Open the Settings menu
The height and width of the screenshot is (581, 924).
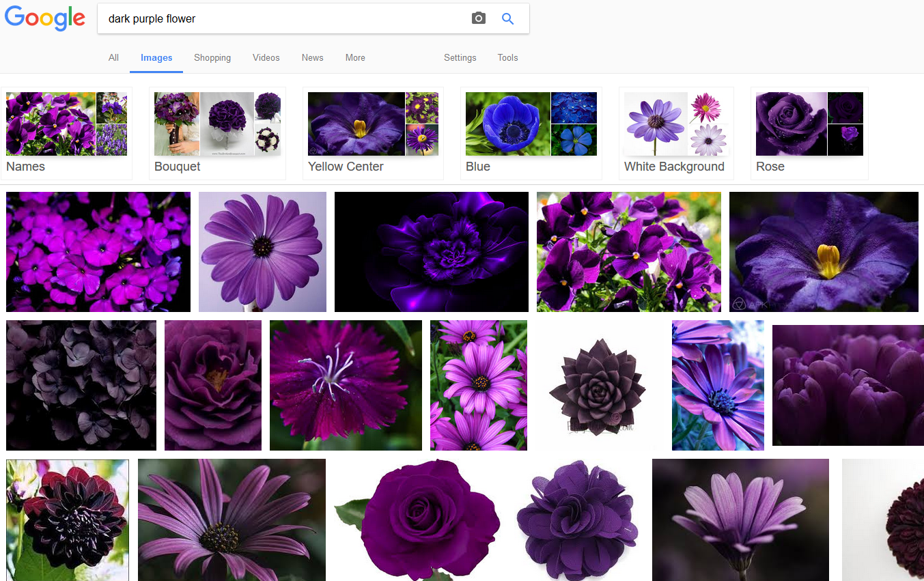[460, 57]
